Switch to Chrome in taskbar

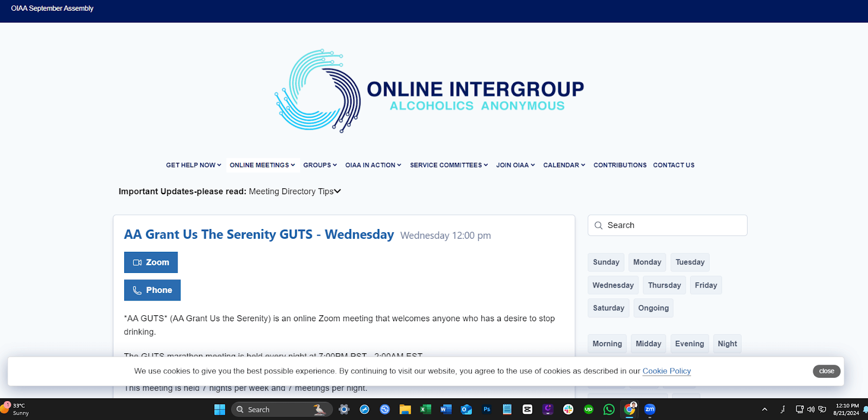tap(629, 410)
